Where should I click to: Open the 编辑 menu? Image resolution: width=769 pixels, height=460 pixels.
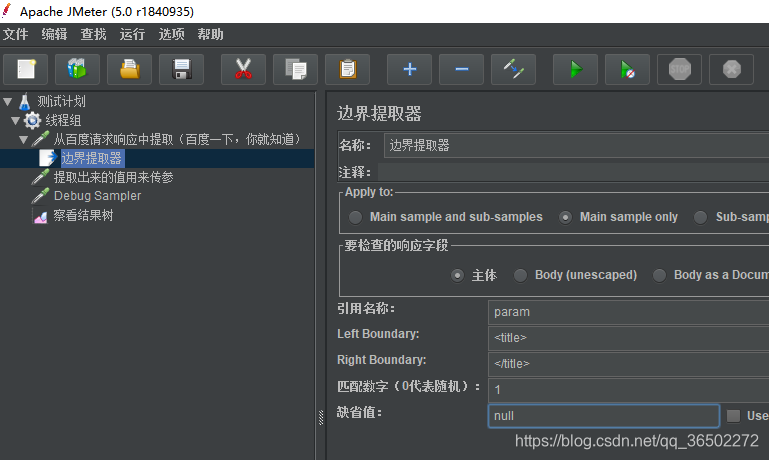pos(54,34)
